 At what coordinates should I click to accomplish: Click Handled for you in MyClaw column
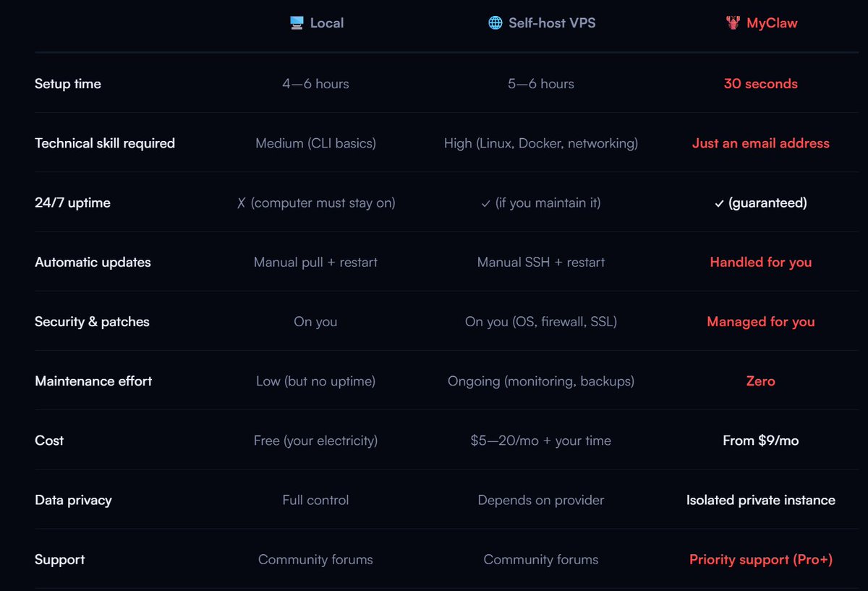(x=761, y=263)
